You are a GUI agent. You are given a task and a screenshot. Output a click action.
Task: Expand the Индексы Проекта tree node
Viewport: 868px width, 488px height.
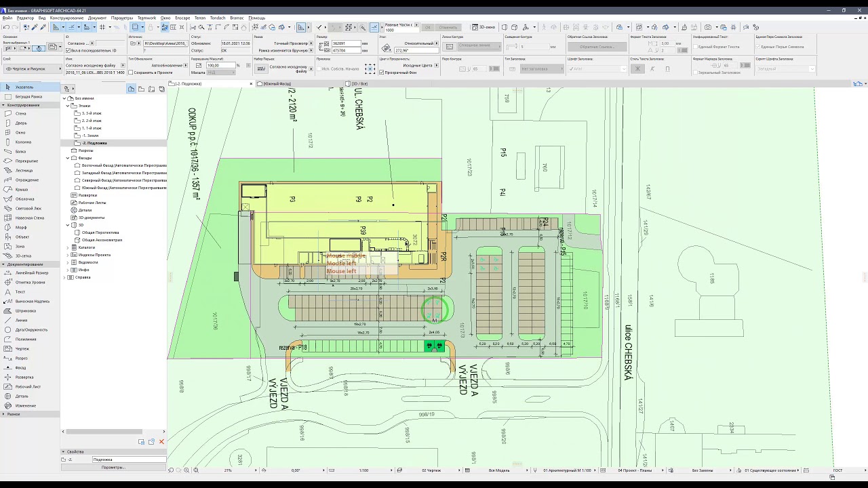66,255
